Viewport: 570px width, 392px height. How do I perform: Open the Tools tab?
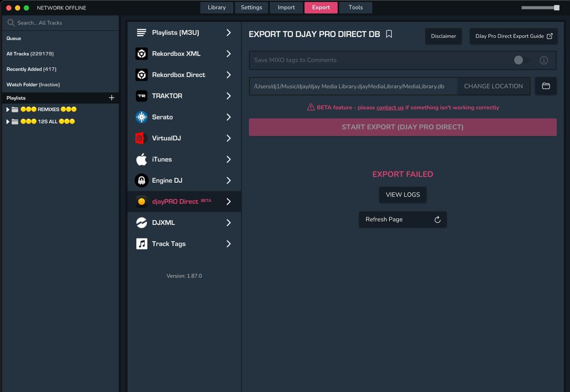point(355,8)
